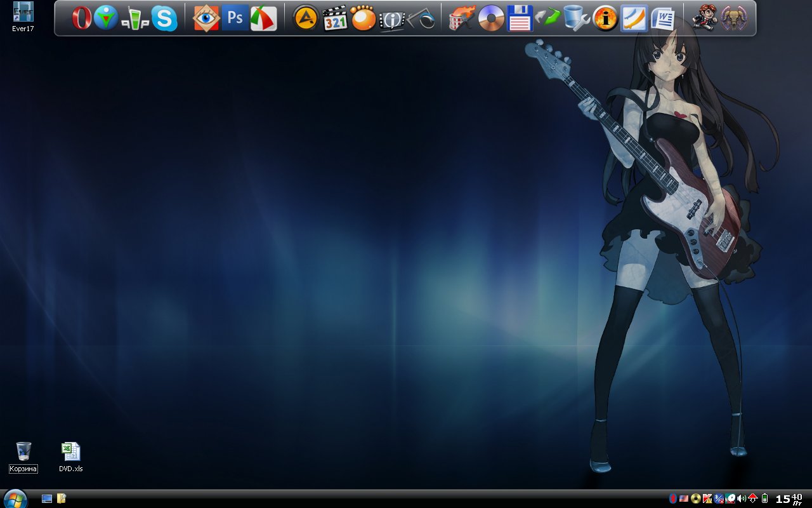Open the bucket and wrench uninstaller icon

(x=577, y=18)
